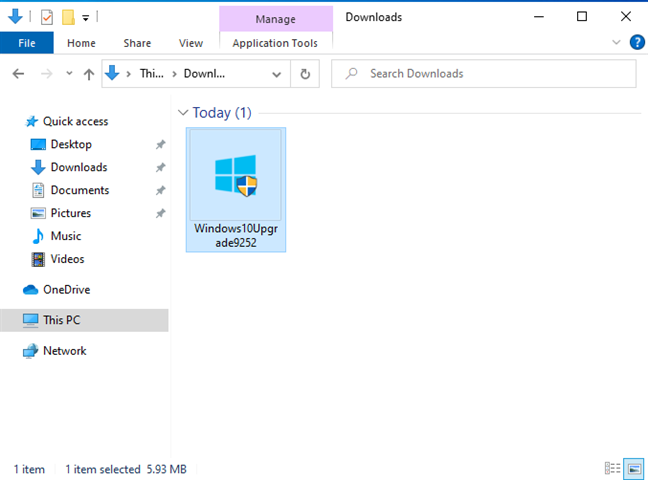
Task: Click the Documents page icon in sidebar
Action: point(38,190)
